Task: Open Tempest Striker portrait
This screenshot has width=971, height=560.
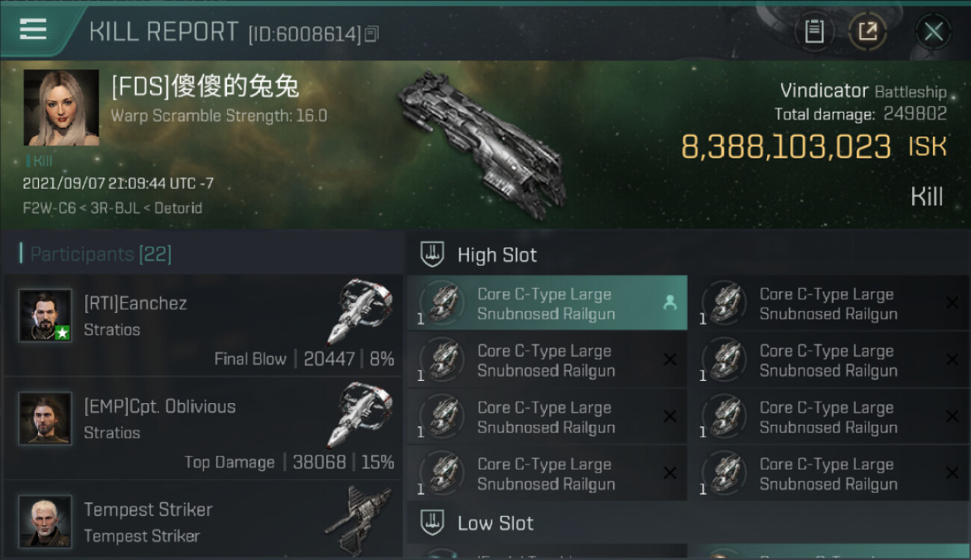Action: click(45, 521)
